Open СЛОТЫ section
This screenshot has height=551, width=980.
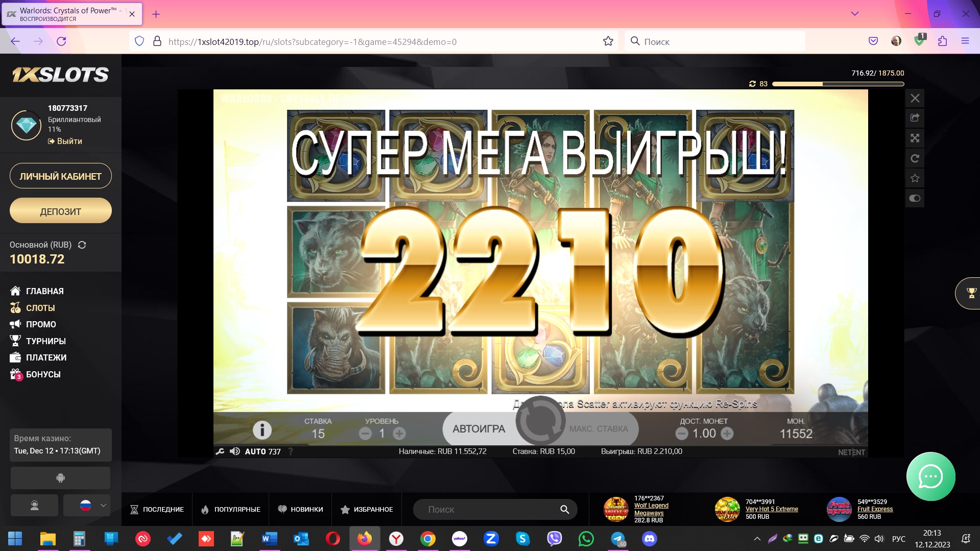pyautogui.click(x=32, y=308)
